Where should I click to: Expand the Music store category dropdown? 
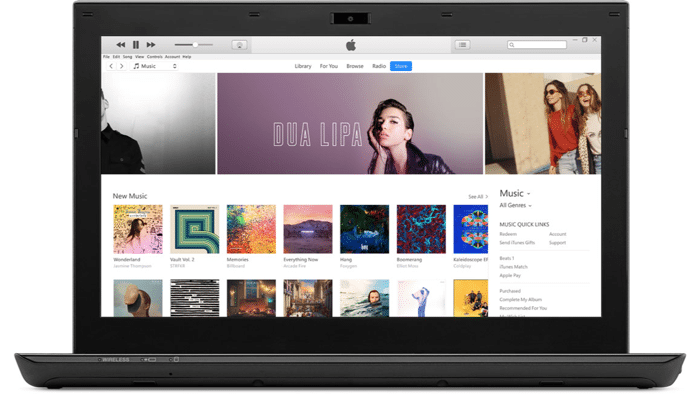(515, 193)
